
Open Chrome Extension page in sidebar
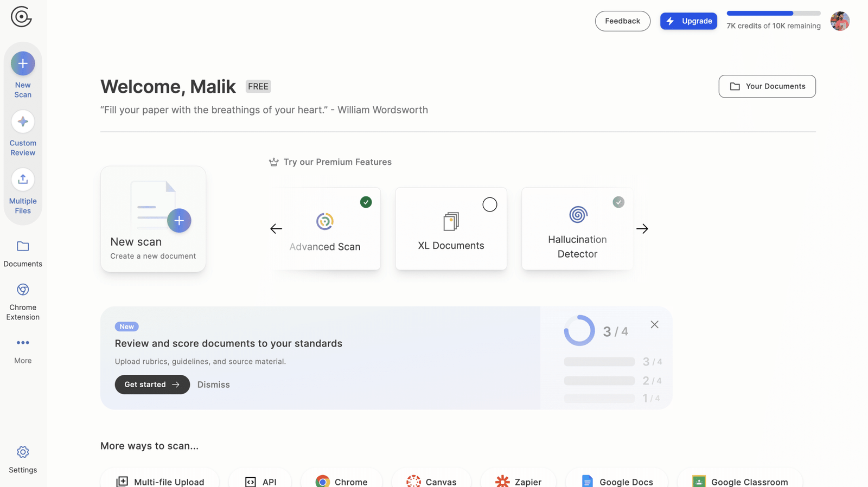(x=23, y=302)
